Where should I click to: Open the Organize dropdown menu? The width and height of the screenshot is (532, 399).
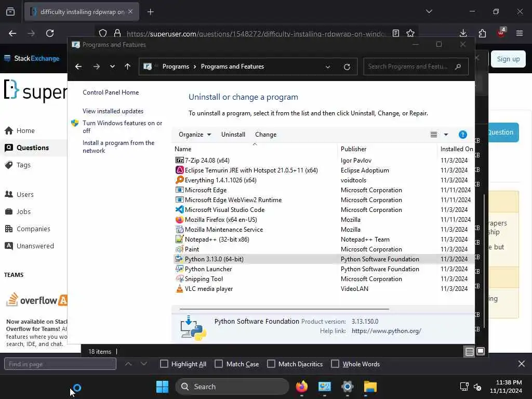click(195, 135)
